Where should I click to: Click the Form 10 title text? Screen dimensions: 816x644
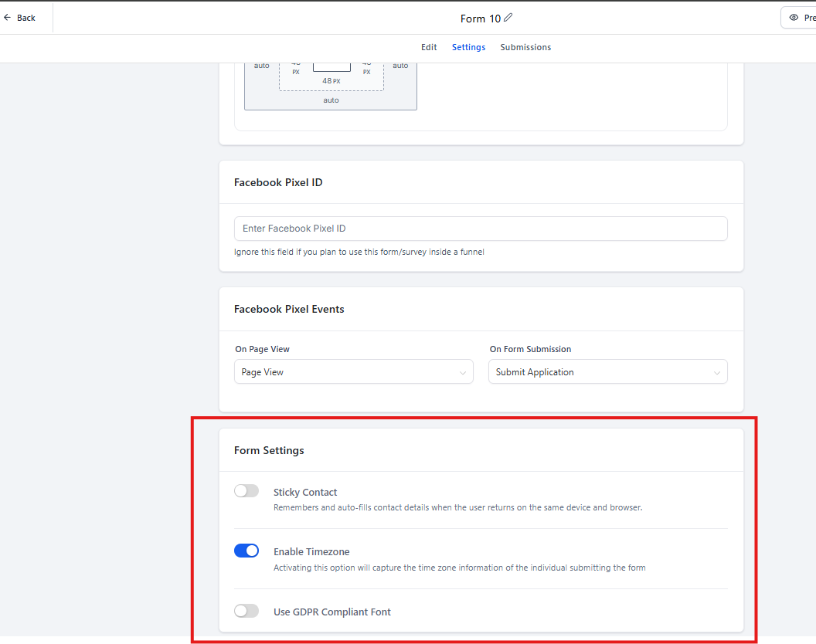tap(480, 19)
